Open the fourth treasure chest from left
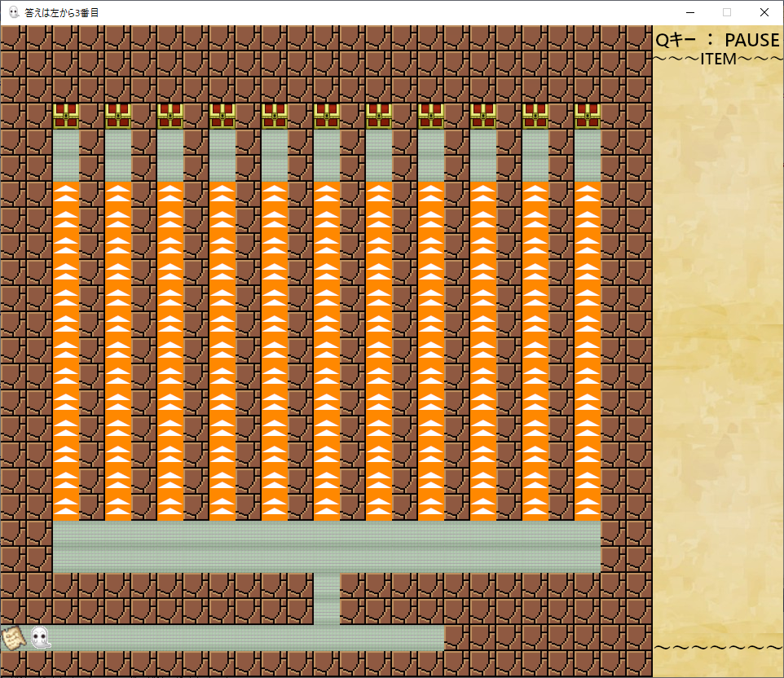This screenshot has height=678, width=784. [222, 116]
